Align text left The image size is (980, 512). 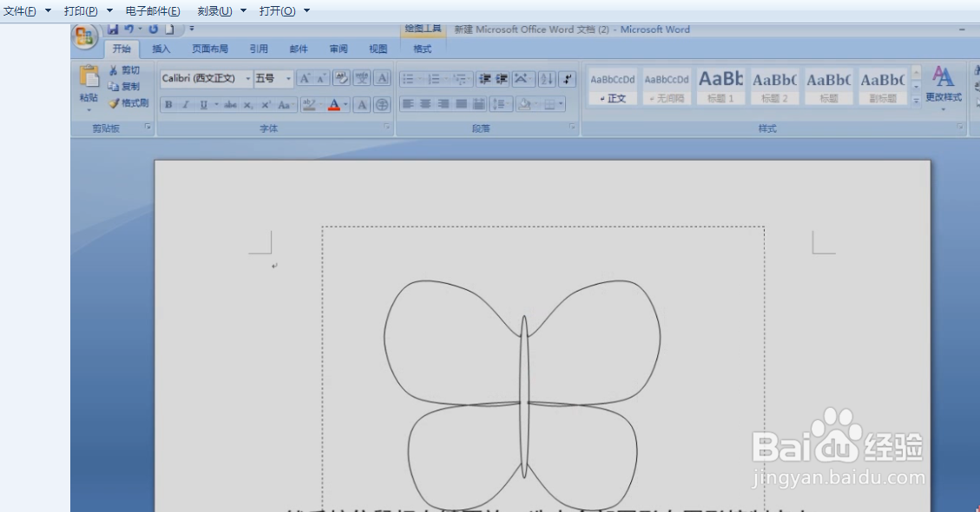[x=408, y=104]
